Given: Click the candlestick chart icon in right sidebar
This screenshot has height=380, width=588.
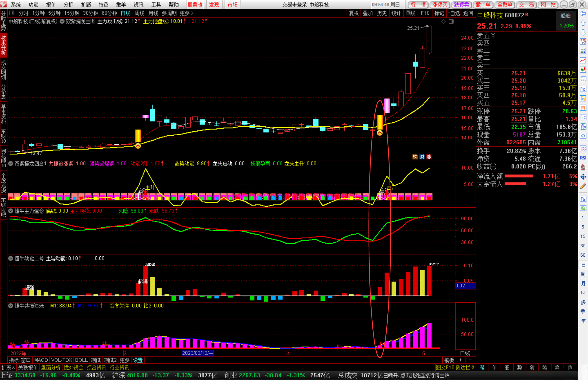Looking at the screenshot, I should [583, 70].
